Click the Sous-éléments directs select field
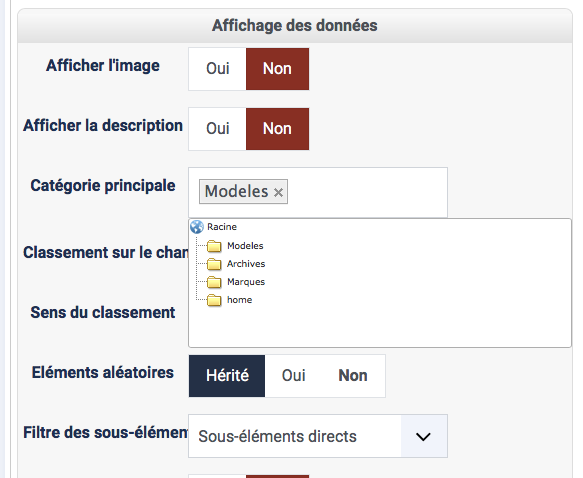The image size is (583, 478). pos(318,436)
